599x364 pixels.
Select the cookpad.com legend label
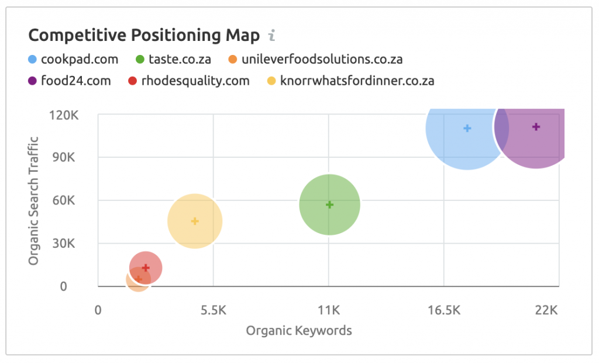80,59
